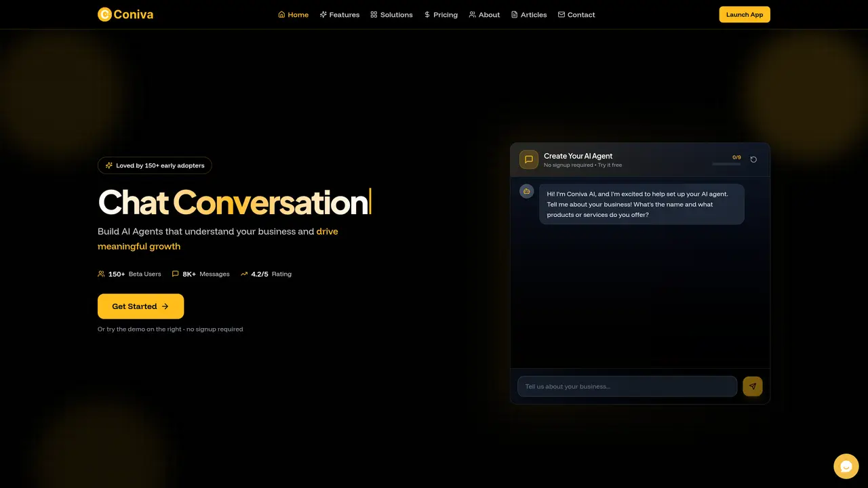Go to the Contact page
Viewport: 868px width, 488px height.
(x=576, y=14)
